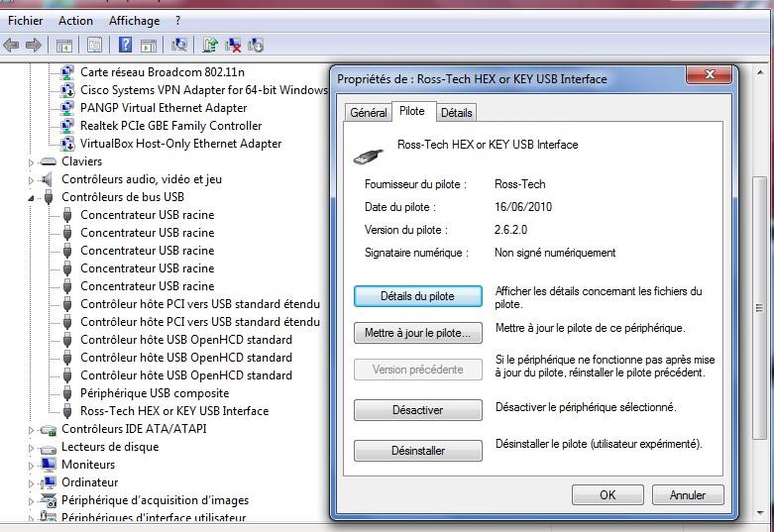Click the computer icon beside Ordinateur

pos(49,482)
